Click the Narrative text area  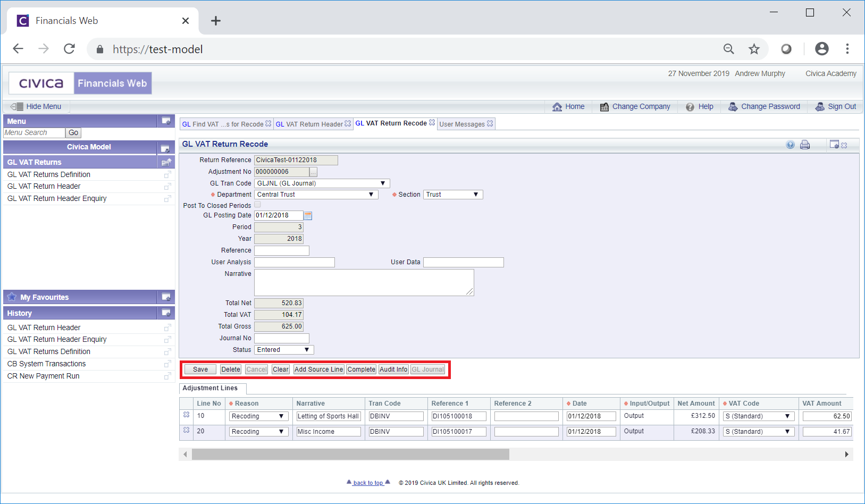tap(364, 282)
